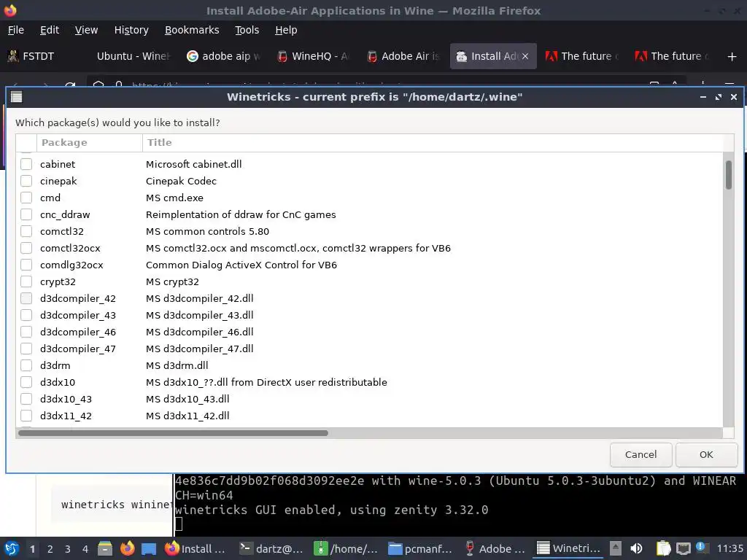747x560 pixels.
Task: Sort the list by Package column header
Action: coord(90,143)
